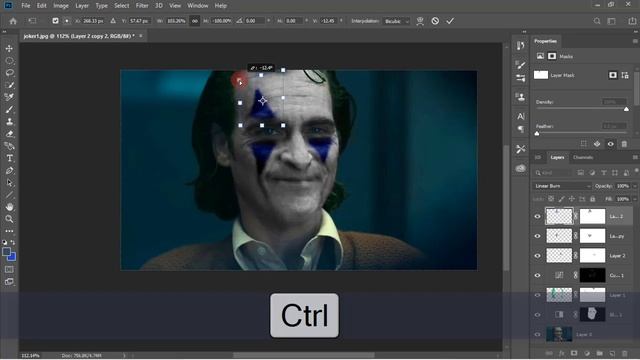The height and width of the screenshot is (360, 640).
Task: Click the W width percentage field
Action: [x=176, y=21]
